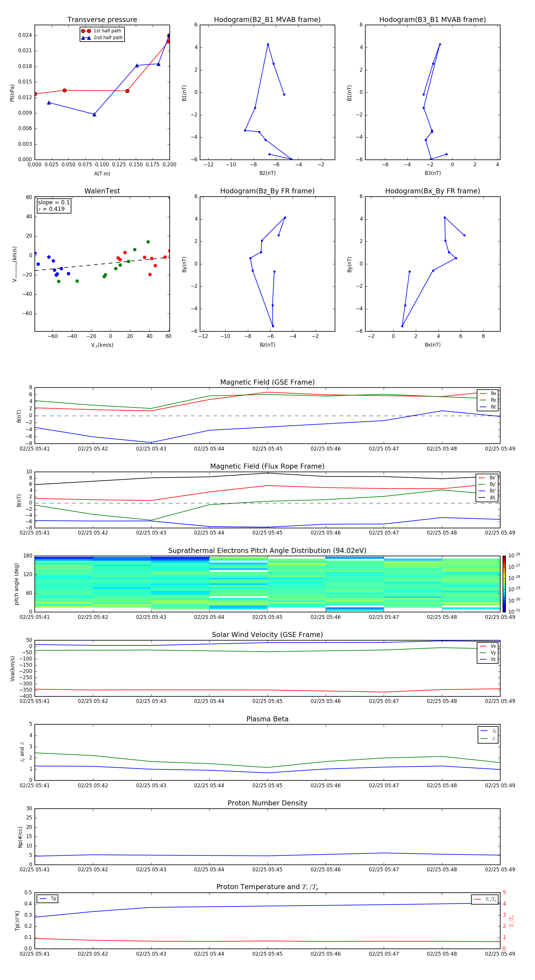Viewport: 535px width, 980px height.
Task: Click the "WalenTest" plot title
Action: click(102, 191)
